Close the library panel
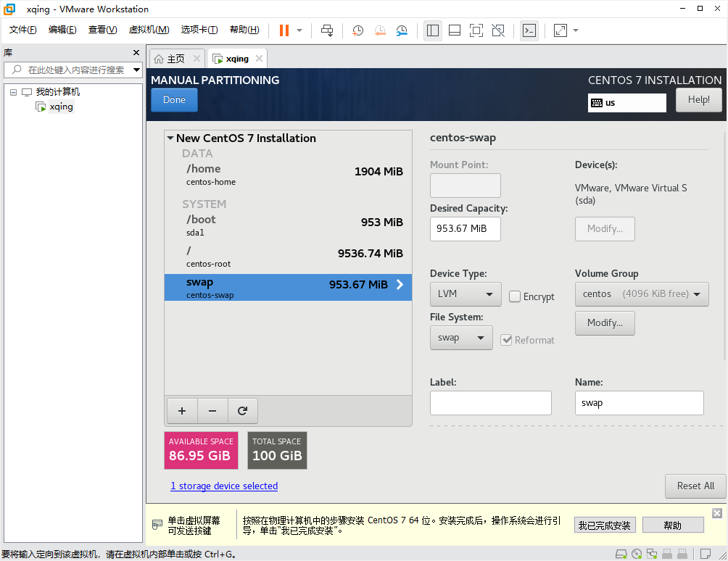Image resolution: width=728 pixels, height=561 pixels. coord(136,52)
